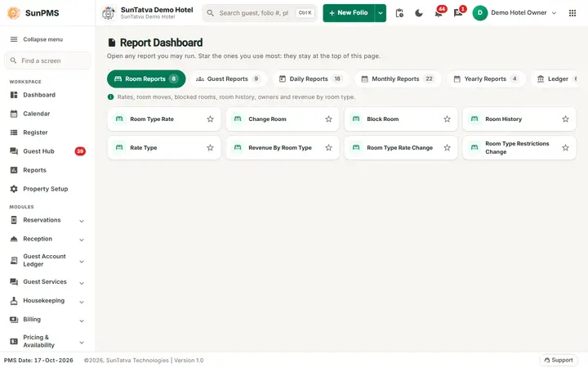Click the Report Dashboard document icon
588x368 pixels.
111,43
